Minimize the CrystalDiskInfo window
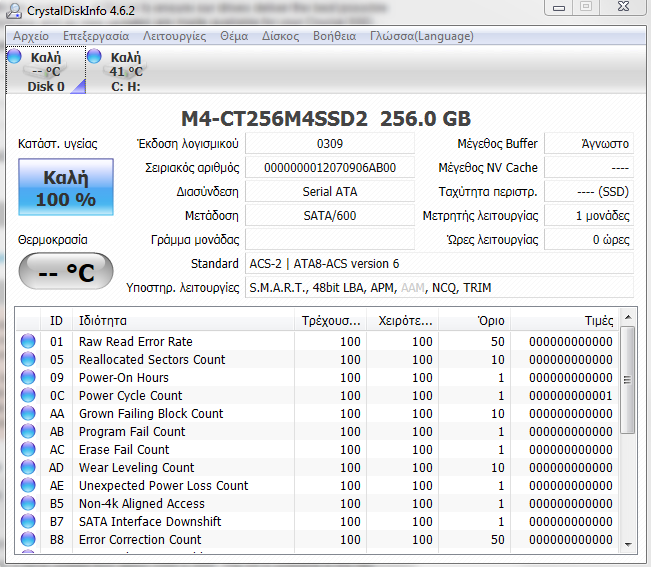The width and height of the screenshot is (651, 567). (x=558, y=7)
